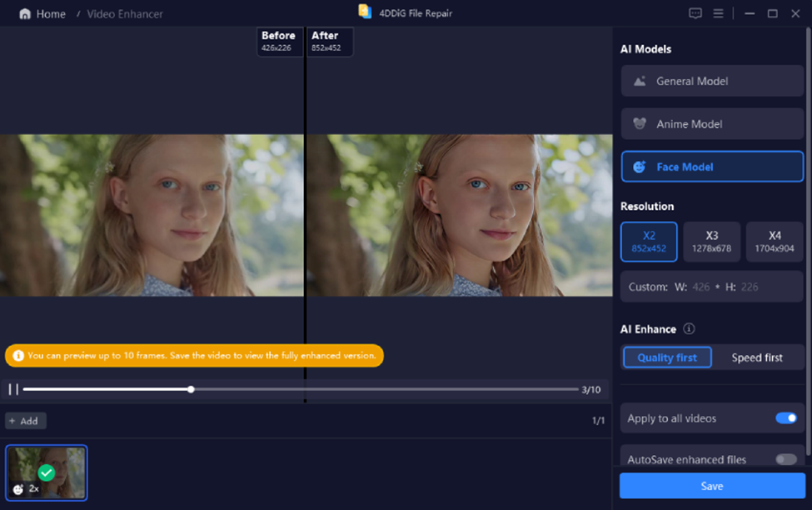812x510 pixels.
Task: Choose X3 1278x678 resolution
Action: coord(711,242)
